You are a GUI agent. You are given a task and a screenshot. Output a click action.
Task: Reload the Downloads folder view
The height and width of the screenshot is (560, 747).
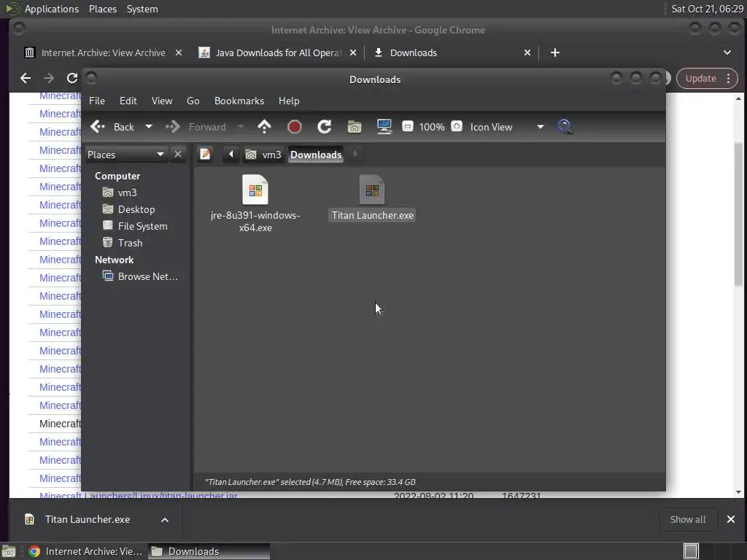point(325,127)
